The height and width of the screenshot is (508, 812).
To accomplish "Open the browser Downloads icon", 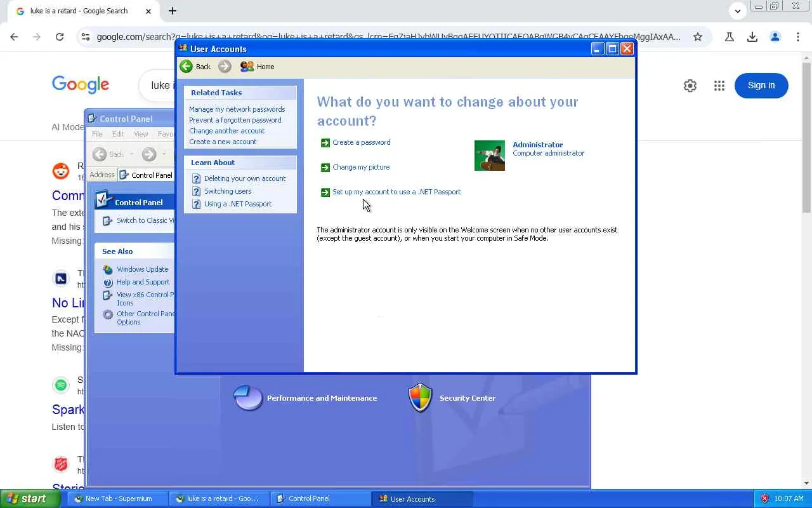I will 752,37.
